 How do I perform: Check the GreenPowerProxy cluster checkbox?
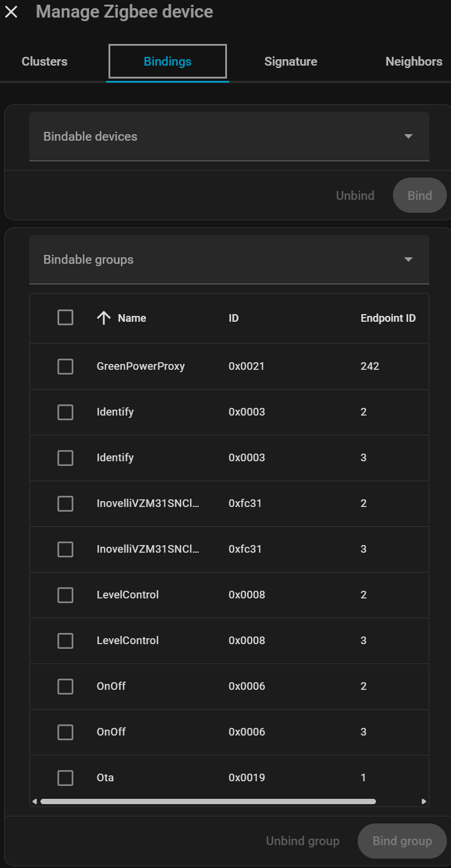tap(65, 366)
